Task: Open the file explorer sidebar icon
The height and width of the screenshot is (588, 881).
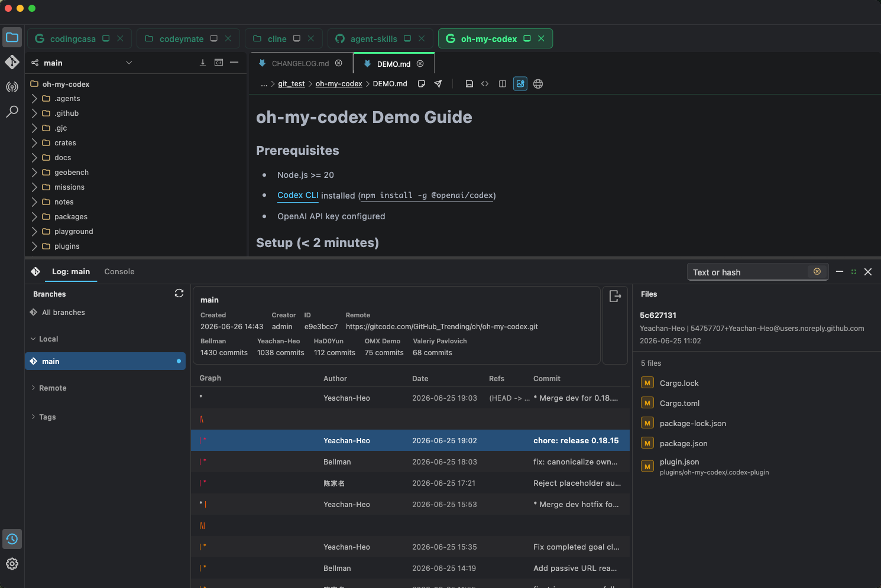Action: [x=12, y=38]
